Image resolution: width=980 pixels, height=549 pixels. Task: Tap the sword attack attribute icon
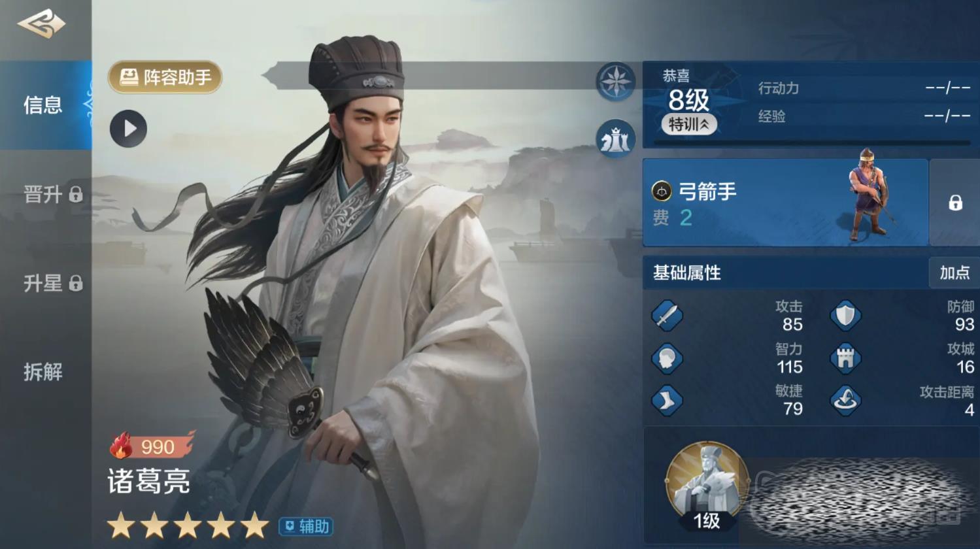[x=667, y=316]
